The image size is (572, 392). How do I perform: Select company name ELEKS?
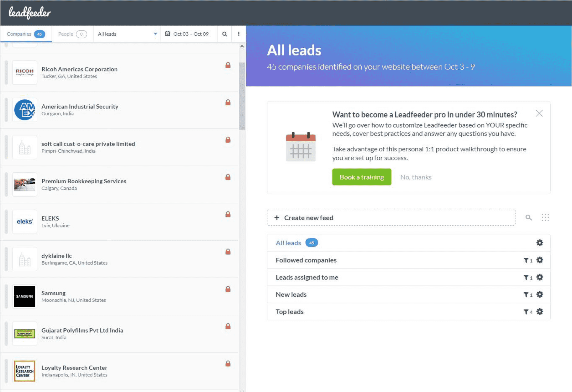coord(50,218)
